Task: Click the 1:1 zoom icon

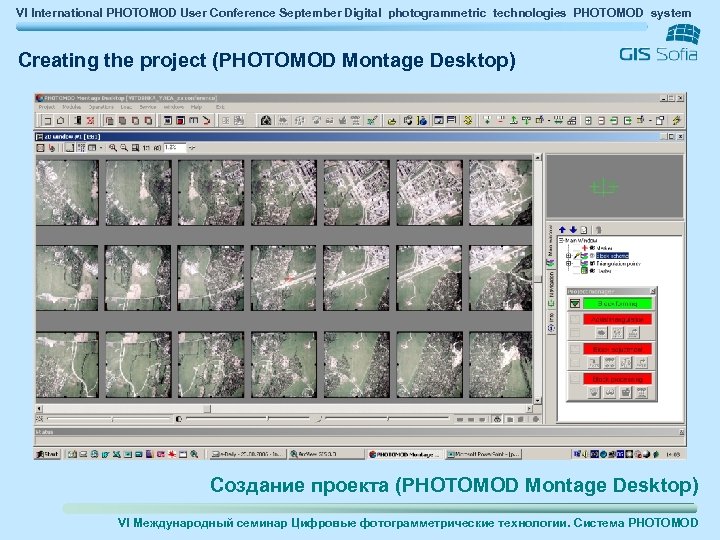Action: click(146, 148)
